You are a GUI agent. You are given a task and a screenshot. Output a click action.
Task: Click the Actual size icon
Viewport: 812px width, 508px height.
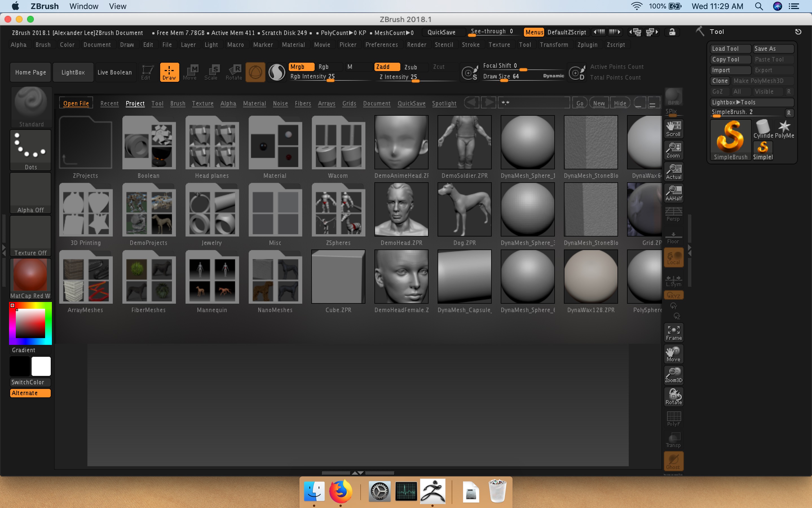coord(673,172)
